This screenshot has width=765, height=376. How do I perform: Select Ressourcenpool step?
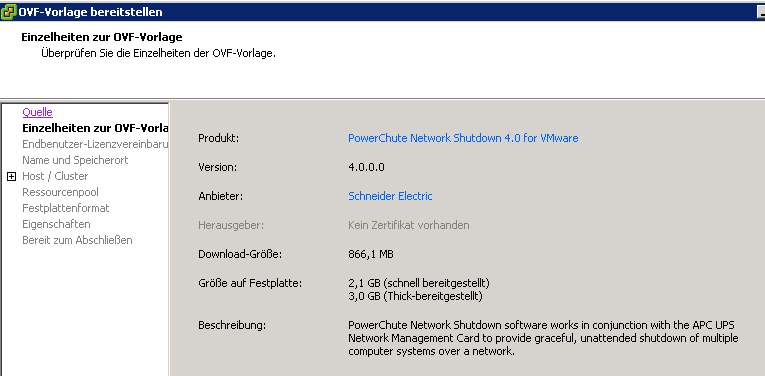point(60,192)
